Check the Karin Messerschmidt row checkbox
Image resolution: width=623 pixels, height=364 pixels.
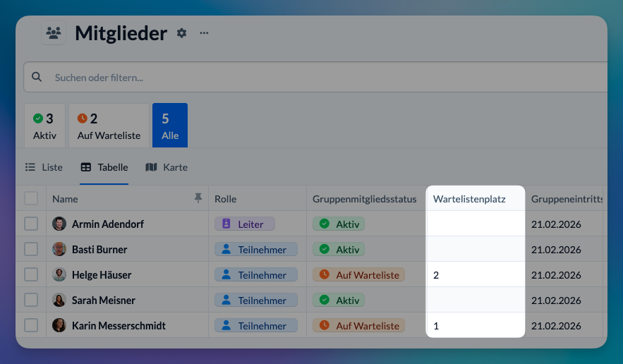pyautogui.click(x=31, y=325)
